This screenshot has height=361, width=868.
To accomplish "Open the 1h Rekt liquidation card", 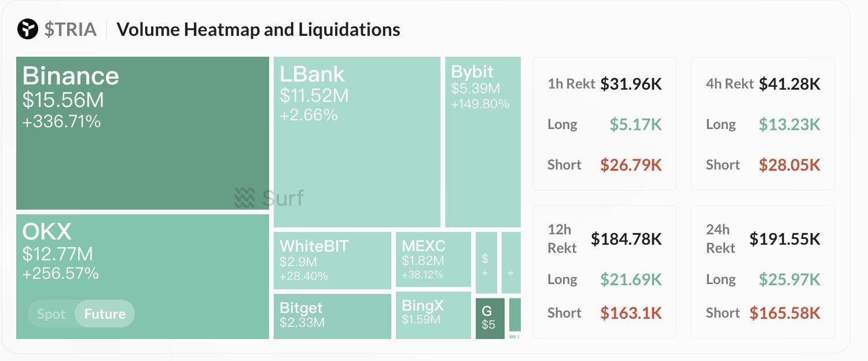I will point(604,123).
